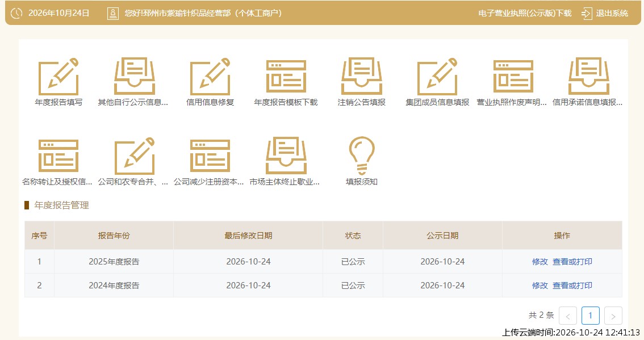Click 修改 for the 2024年度报告 row

pyautogui.click(x=540, y=286)
